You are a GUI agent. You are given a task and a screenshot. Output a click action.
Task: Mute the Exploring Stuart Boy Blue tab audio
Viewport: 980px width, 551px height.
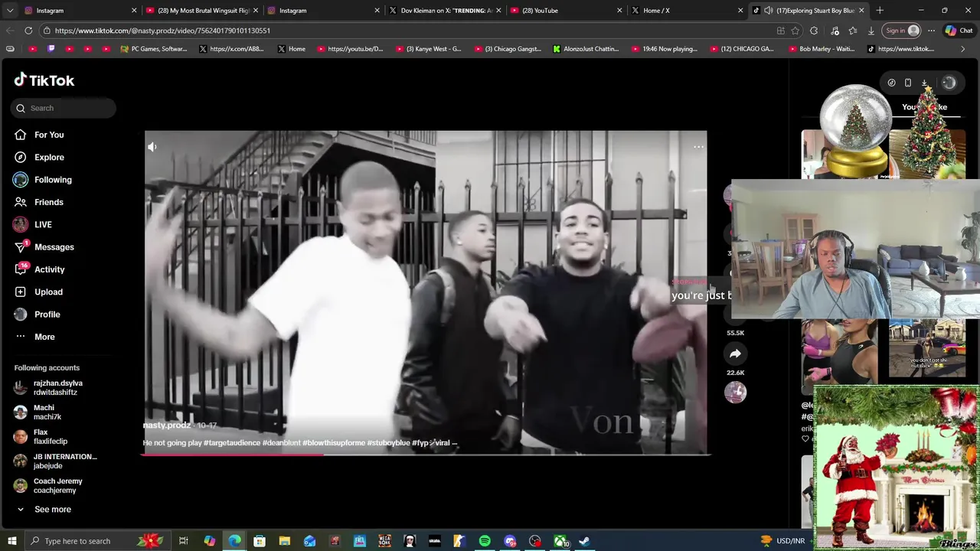coord(768,11)
